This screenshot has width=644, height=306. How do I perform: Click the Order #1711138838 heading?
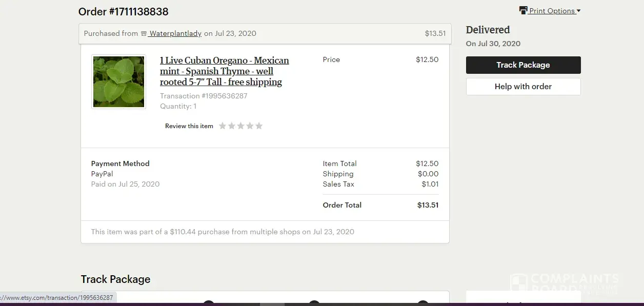[x=124, y=11]
